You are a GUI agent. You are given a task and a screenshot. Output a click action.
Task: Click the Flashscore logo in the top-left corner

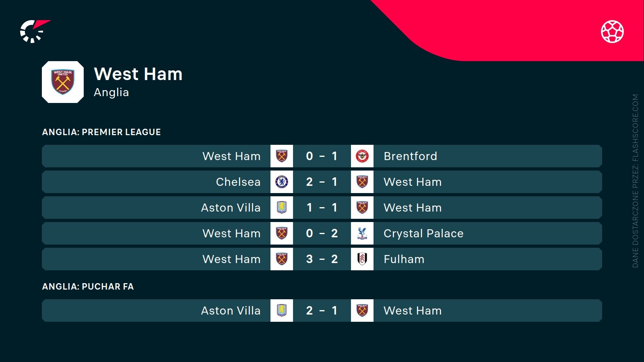click(x=34, y=31)
